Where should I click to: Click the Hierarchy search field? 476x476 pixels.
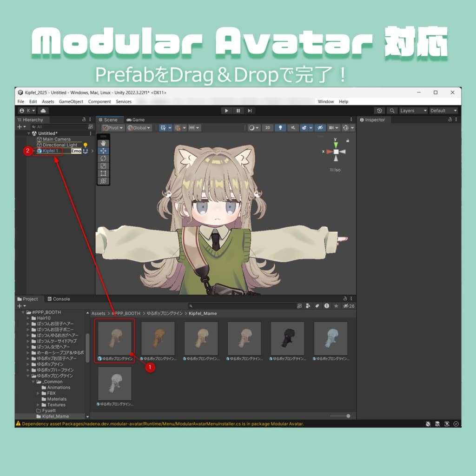(x=59, y=126)
